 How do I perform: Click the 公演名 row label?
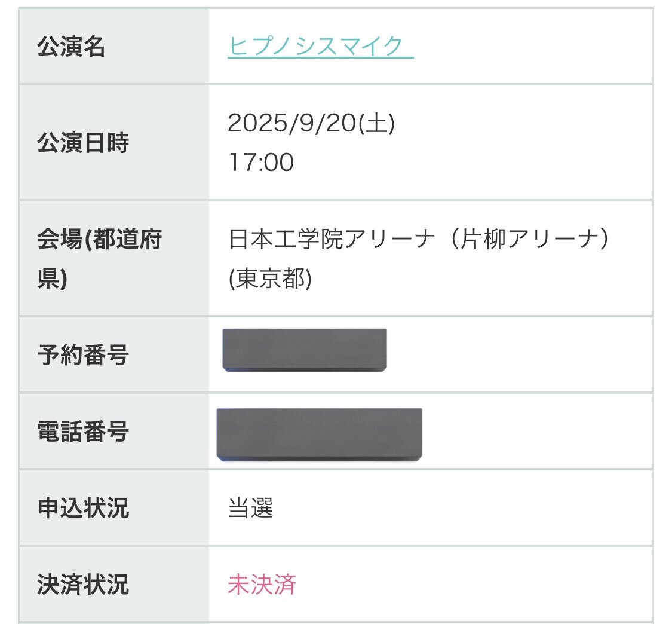pos(71,47)
